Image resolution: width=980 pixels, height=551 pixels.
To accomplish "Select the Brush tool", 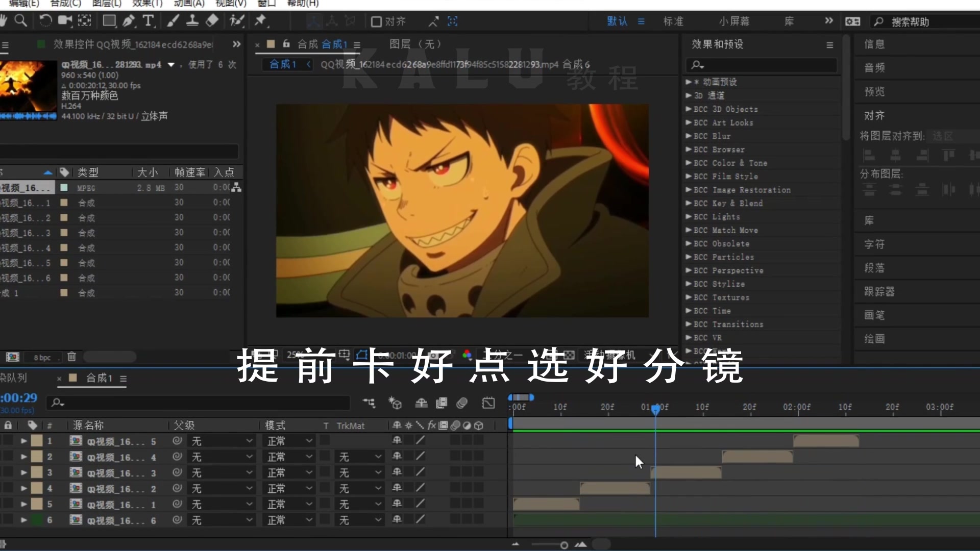I will [174, 21].
